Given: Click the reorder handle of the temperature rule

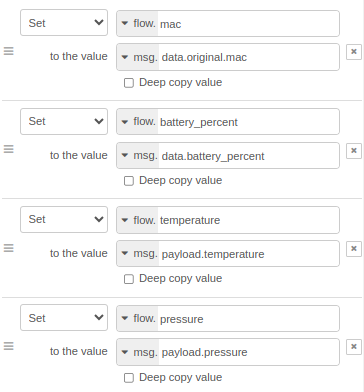Looking at the screenshot, I should 9,248.
